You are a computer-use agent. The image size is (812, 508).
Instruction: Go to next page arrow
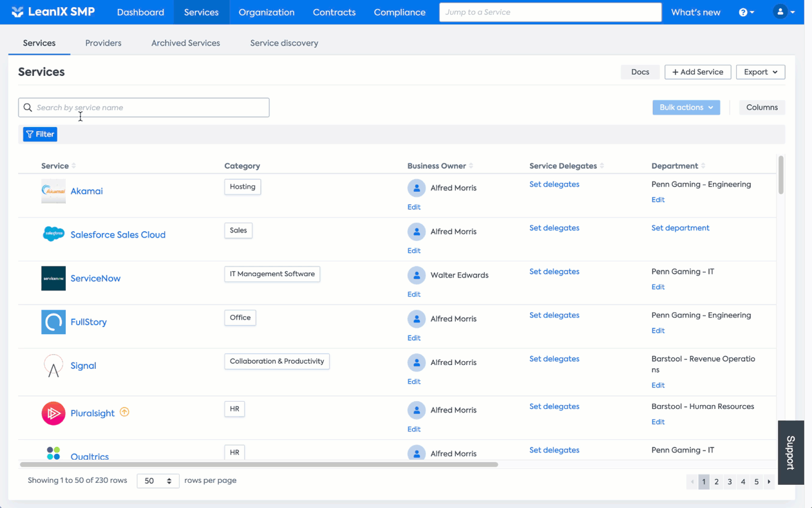click(x=769, y=482)
